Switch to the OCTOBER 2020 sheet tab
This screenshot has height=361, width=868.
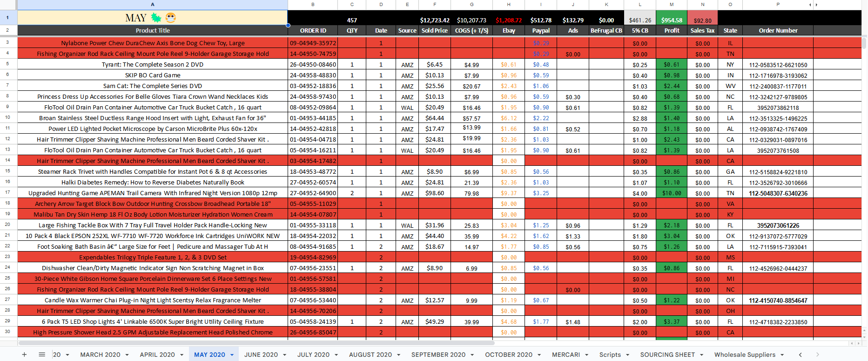coord(509,354)
